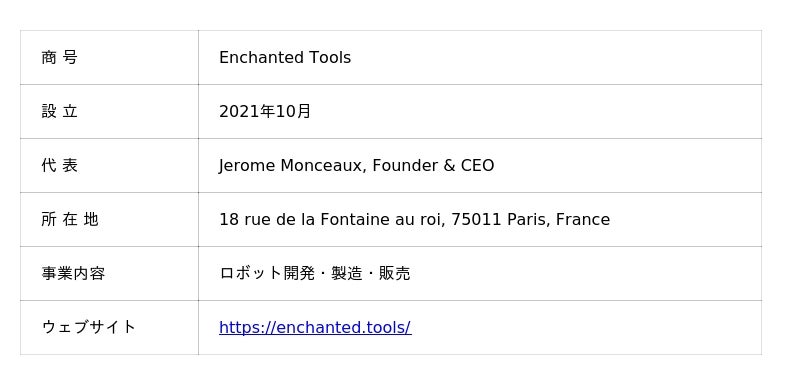Click the word CEO in representative row
Viewport: 800px width, 385px height.
[477, 166]
